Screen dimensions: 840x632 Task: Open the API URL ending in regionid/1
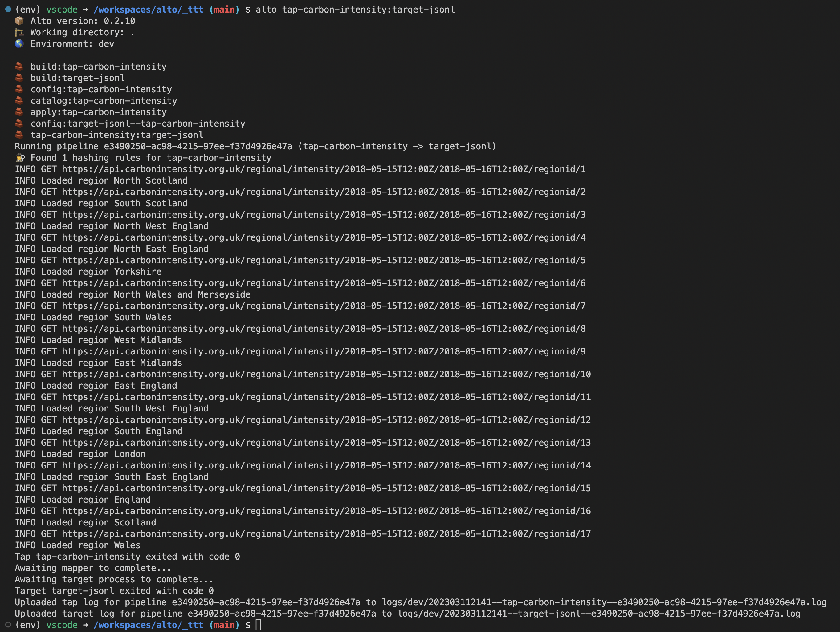coord(324,169)
